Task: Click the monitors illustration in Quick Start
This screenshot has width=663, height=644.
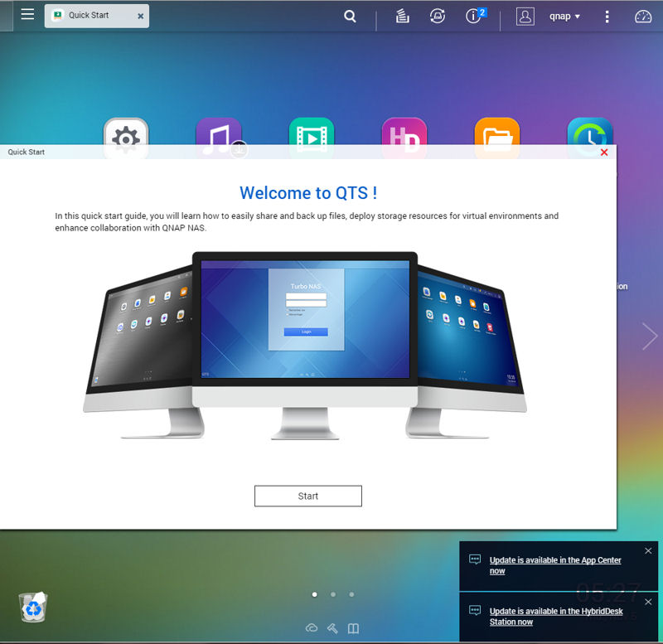Action: [305, 346]
